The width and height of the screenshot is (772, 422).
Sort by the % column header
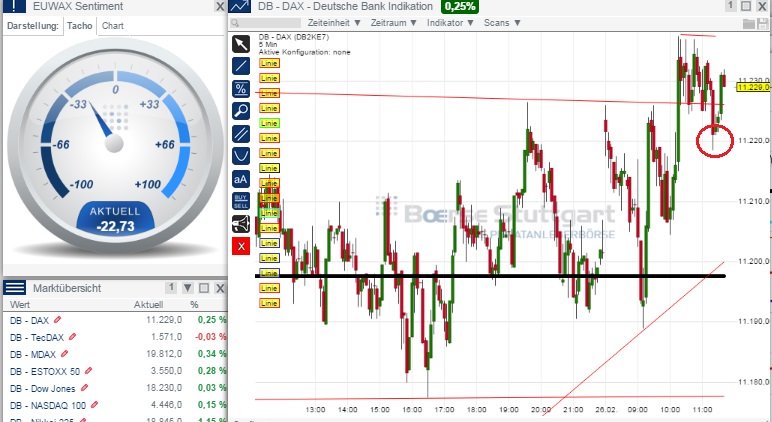coord(194,304)
